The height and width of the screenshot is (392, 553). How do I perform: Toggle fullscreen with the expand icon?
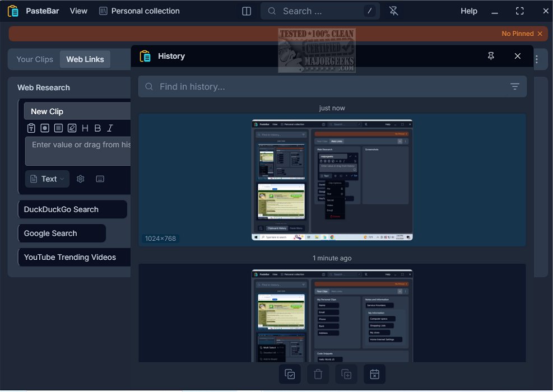pyautogui.click(x=519, y=11)
